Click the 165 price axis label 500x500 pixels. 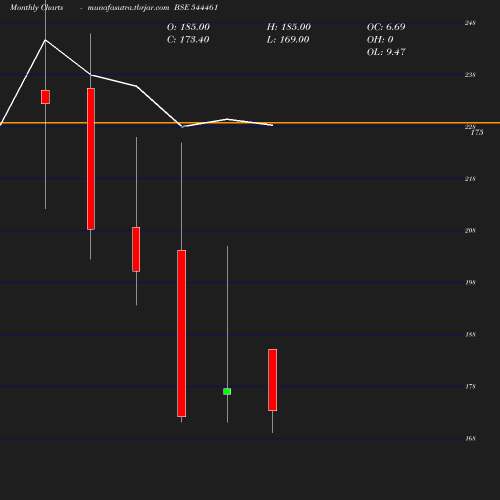[x=470, y=438]
